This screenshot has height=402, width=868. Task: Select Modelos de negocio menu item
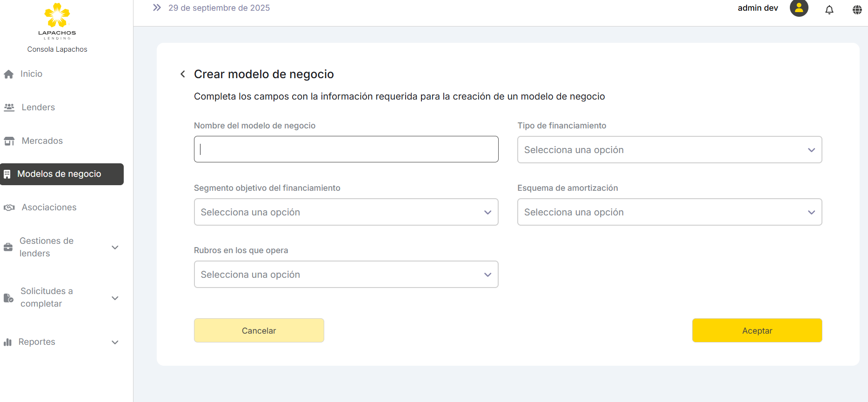pos(59,174)
